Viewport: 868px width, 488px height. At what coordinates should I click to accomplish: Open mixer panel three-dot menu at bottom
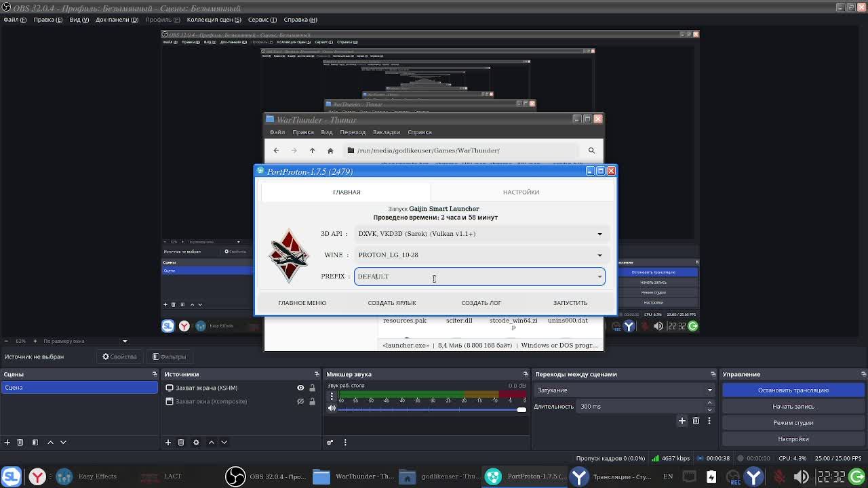tap(345, 442)
